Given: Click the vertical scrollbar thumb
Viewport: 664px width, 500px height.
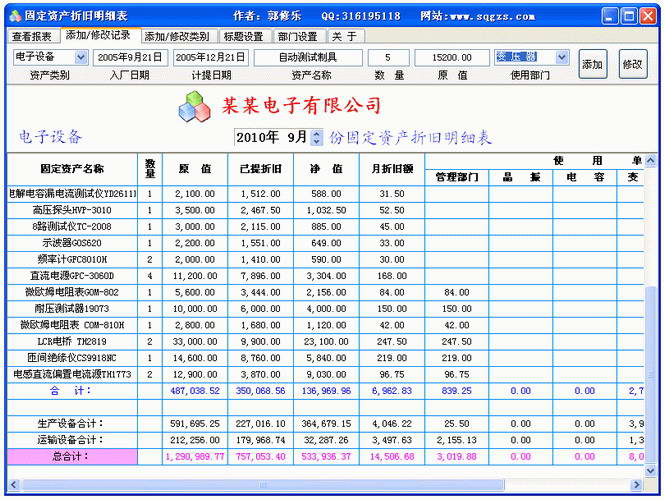Looking at the screenshot, I should (651, 375).
